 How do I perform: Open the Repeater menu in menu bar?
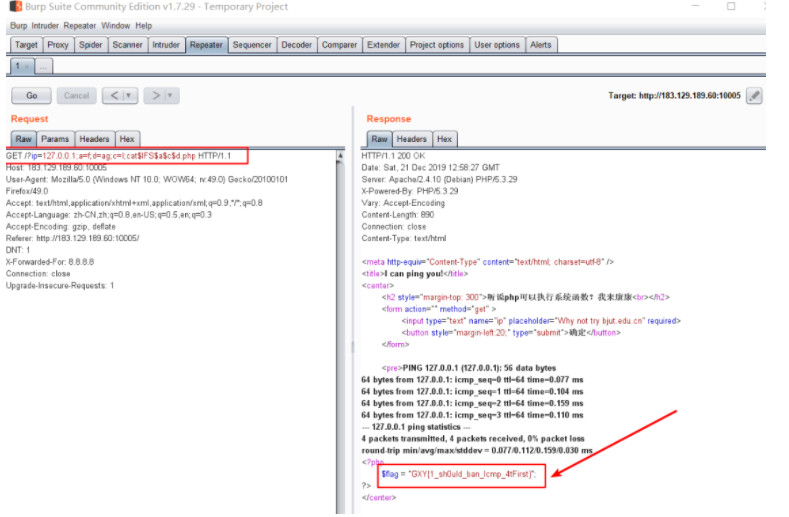coord(80,26)
